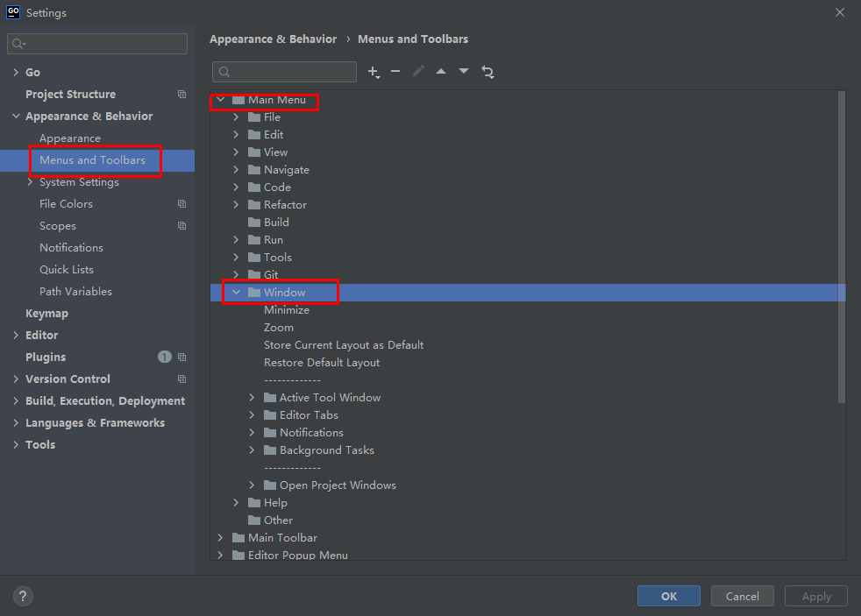Open Path Variables settings page
The image size is (861, 616).
point(75,292)
